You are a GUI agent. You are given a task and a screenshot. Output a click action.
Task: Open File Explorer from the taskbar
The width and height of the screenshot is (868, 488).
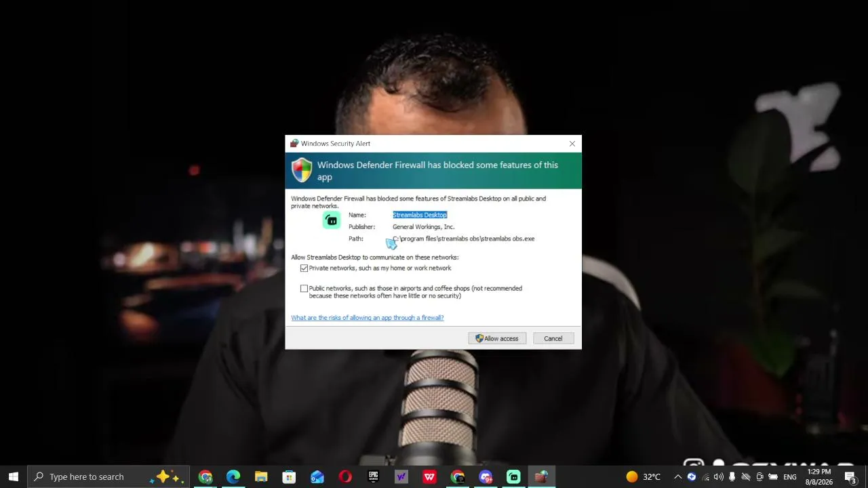coord(261,476)
